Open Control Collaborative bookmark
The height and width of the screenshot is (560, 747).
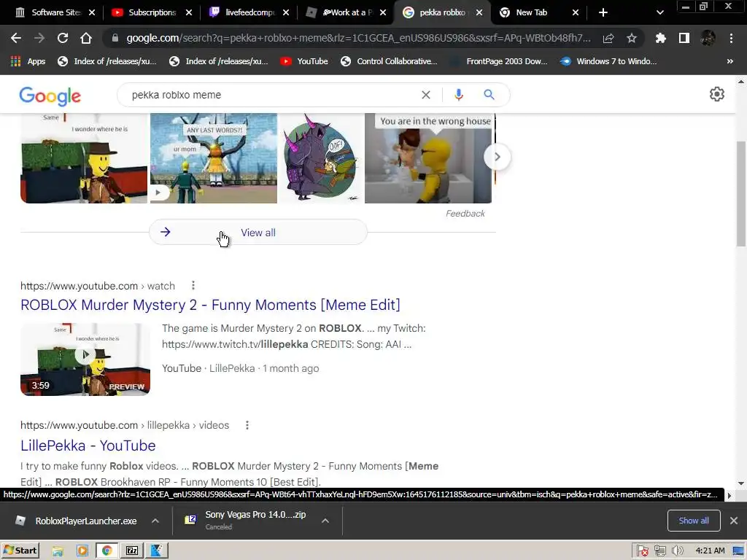click(x=389, y=61)
